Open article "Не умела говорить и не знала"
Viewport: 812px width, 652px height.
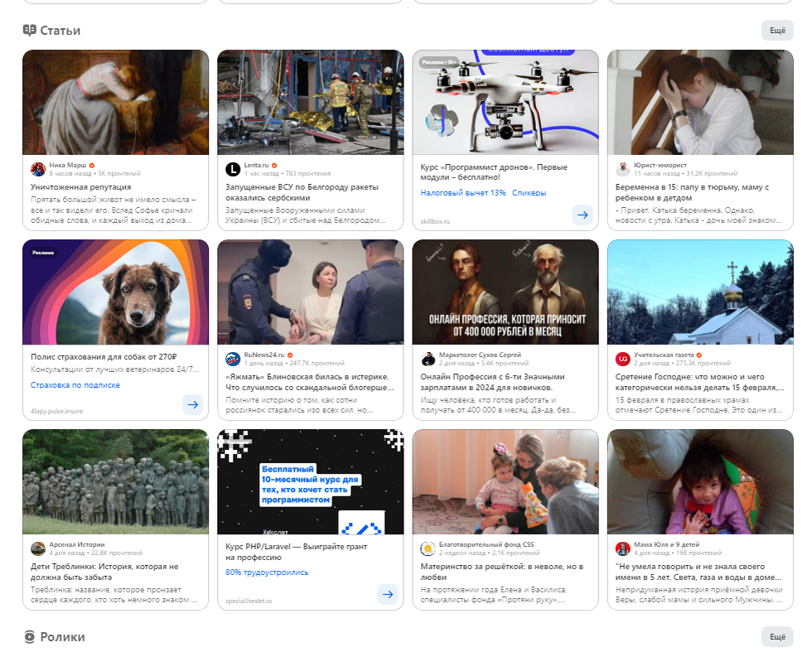coord(698,572)
